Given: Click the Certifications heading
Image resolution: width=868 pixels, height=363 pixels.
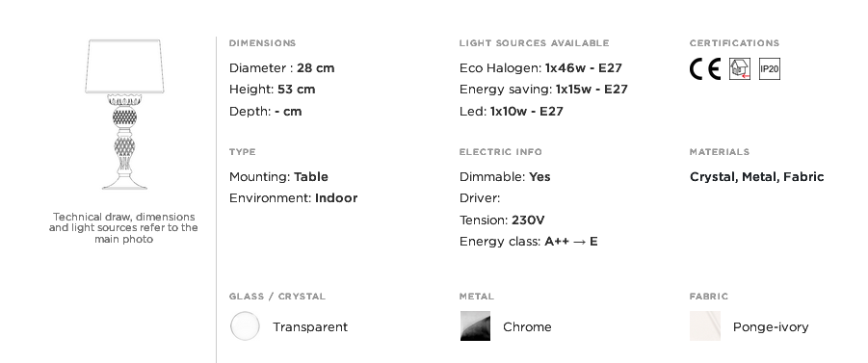Looking at the screenshot, I should point(734,43).
